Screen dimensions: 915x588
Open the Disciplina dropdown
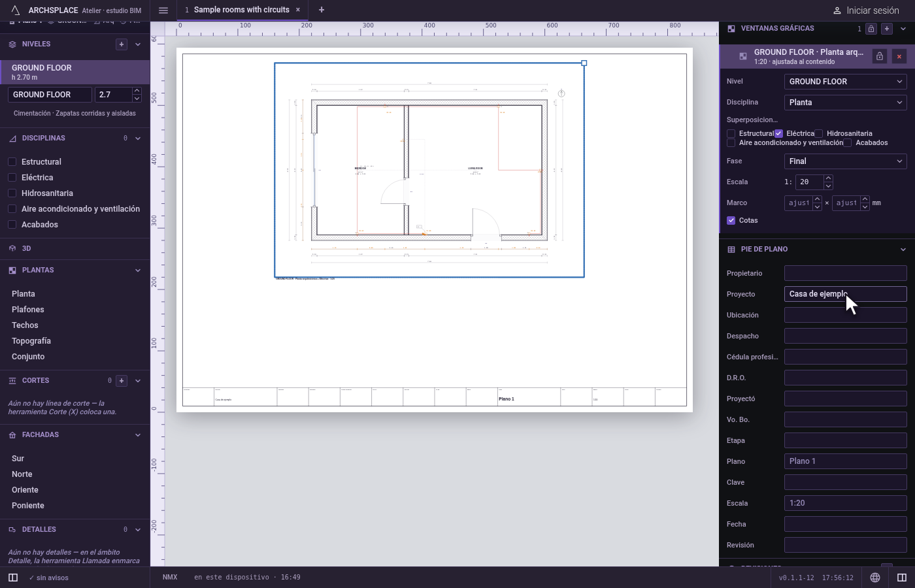(x=846, y=103)
